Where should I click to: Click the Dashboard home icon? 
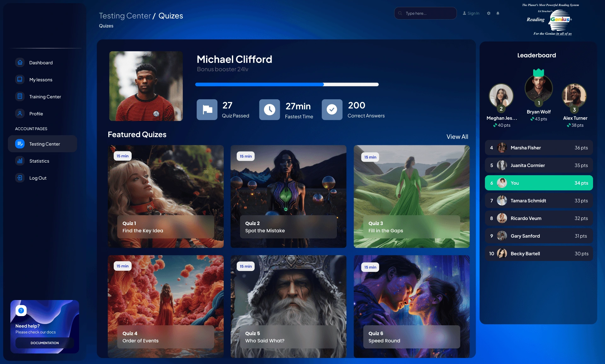20,62
